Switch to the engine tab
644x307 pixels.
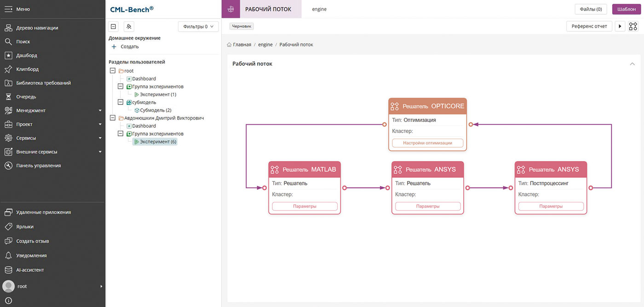click(319, 9)
